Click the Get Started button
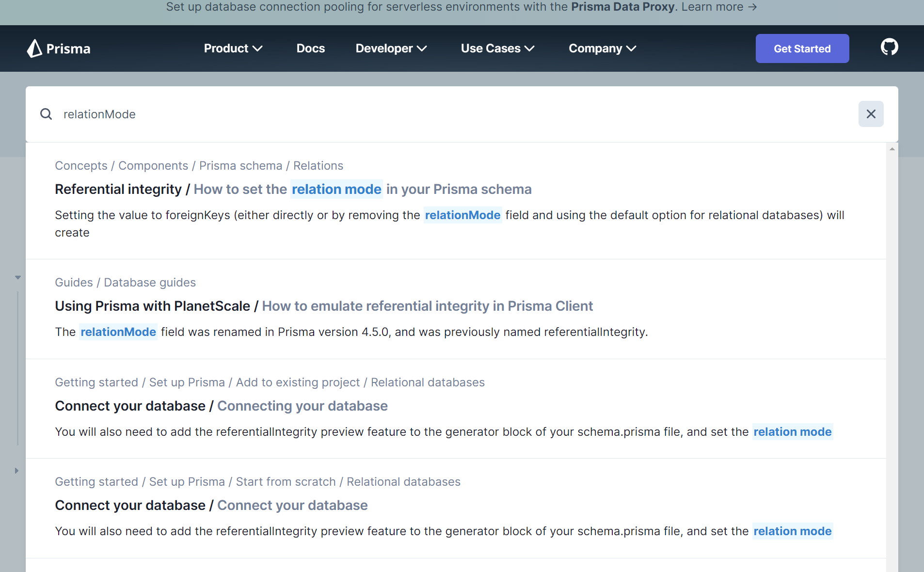The image size is (924, 572). pos(801,48)
